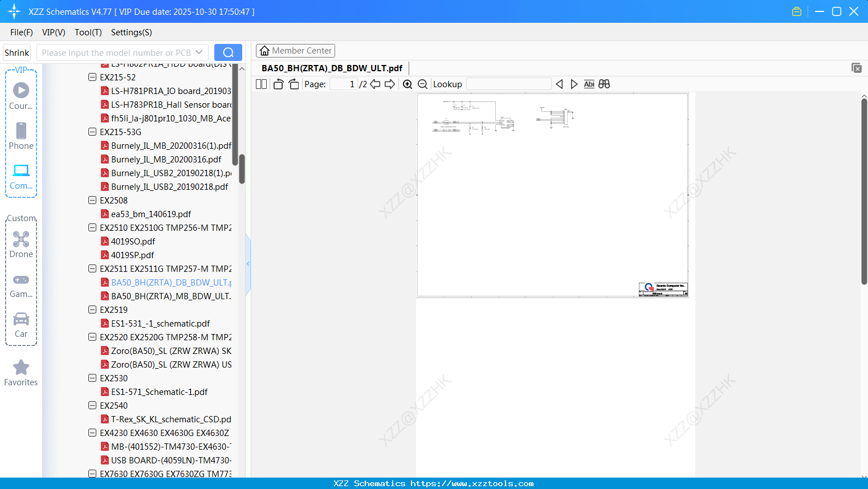Collapse the EX2510 EX2510G tree node
Viewport: 868px width, 489px height.
coord(92,227)
